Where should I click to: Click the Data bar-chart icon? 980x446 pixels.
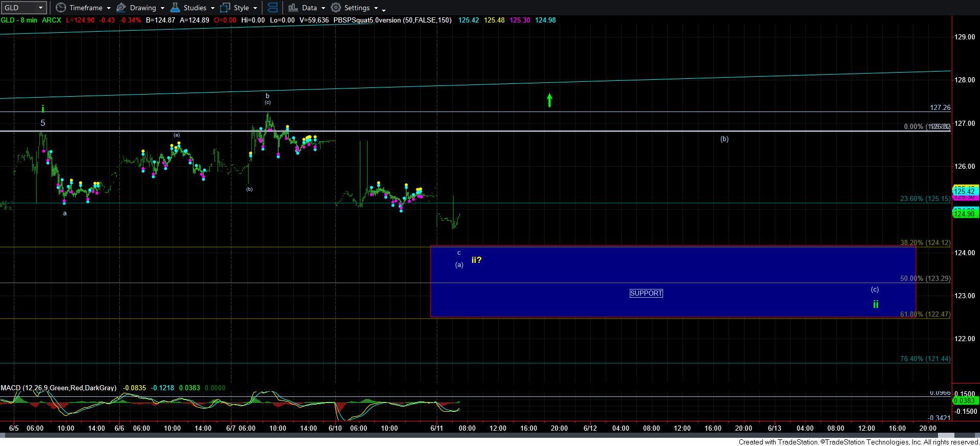click(293, 8)
